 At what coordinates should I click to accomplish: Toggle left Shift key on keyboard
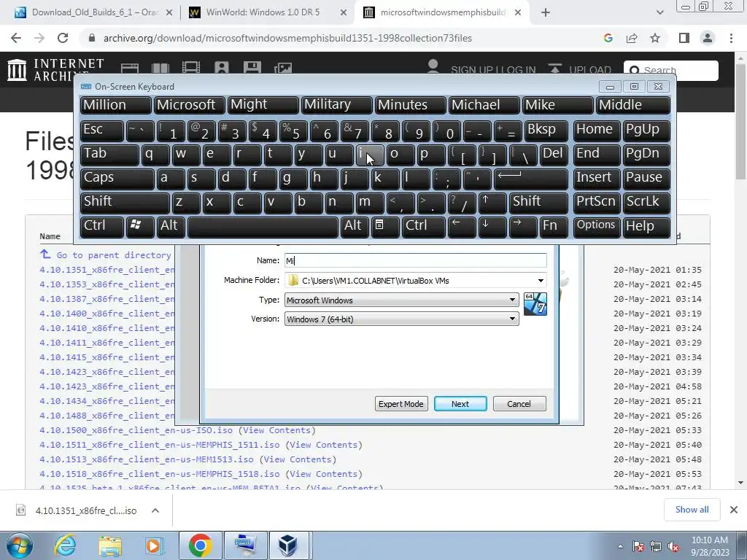point(124,203)
